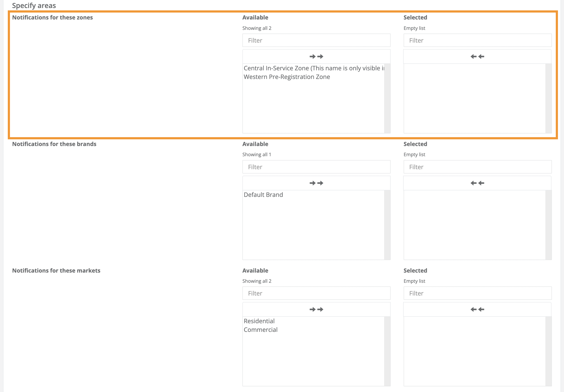The height and width of the screenshot is (392, 564).
Task: Click scrollbar of selected brands list
Action: pyautogui.click(x=548, y=225)
